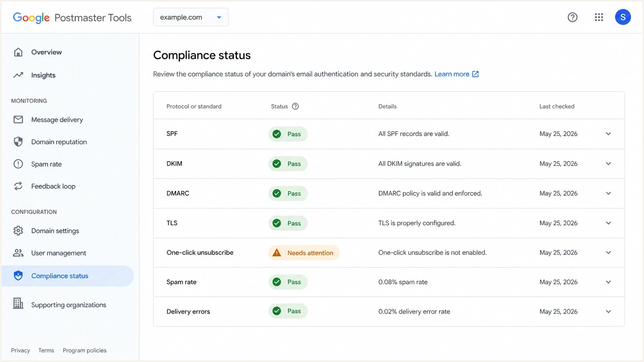Click the green checkmark in Delivery errors row
644x362 pixels.
point(277,311)
